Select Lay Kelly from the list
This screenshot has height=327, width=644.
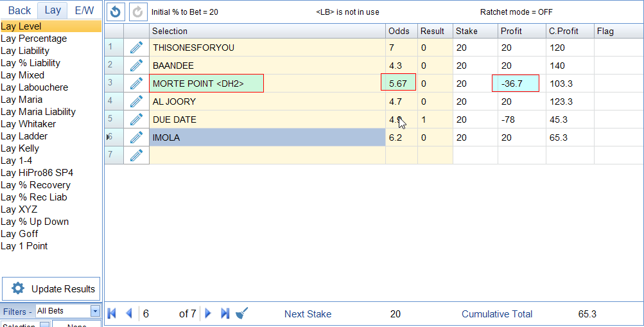(21, 148)
